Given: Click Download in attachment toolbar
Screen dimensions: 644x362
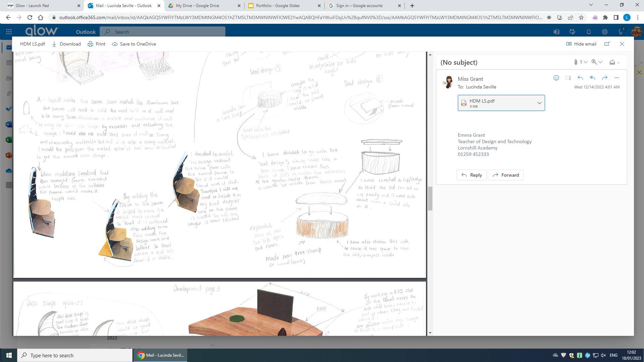Looking at the screenshot, I should click(66, 44).
